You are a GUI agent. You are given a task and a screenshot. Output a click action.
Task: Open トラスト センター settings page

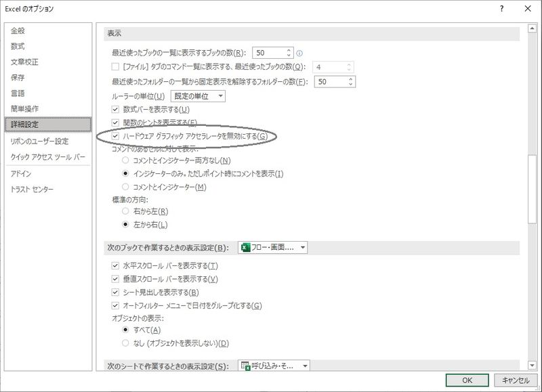[32, 189]
